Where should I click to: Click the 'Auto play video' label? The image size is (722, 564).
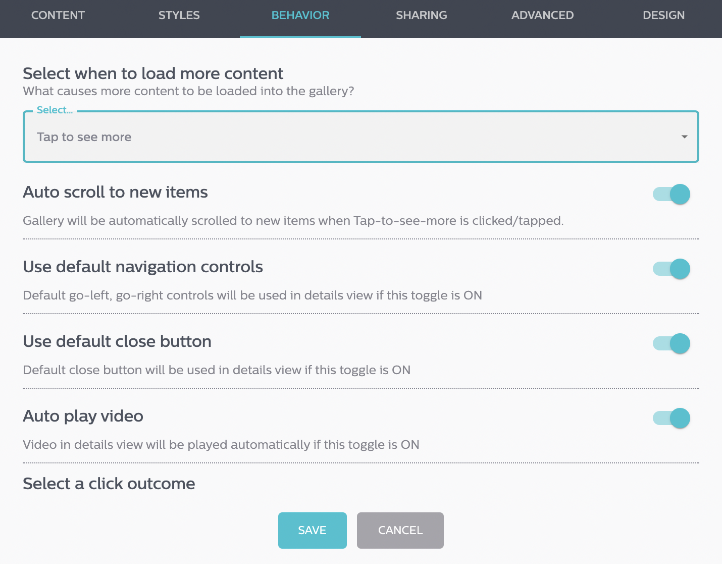[x=83, y=416]
